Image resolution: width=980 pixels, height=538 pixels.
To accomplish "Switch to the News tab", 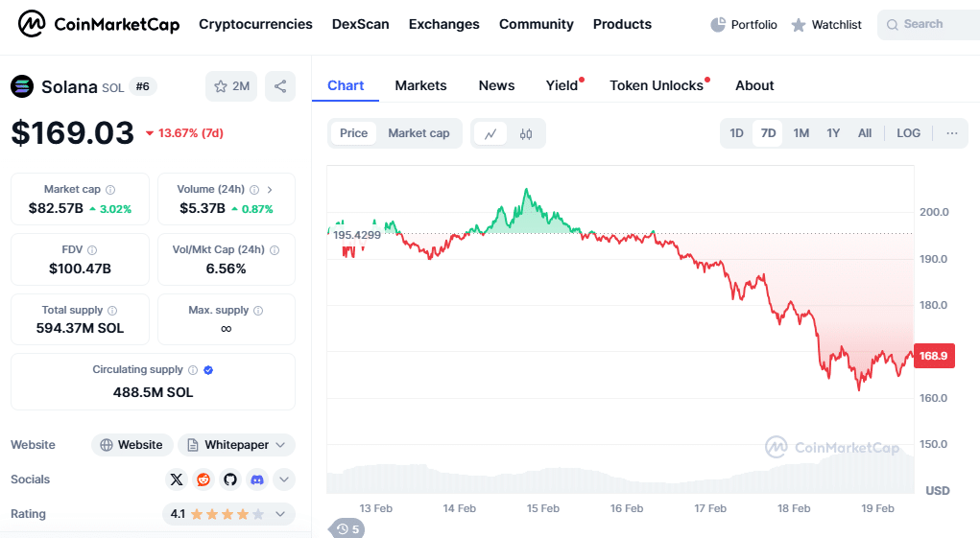I will point(497,85).
